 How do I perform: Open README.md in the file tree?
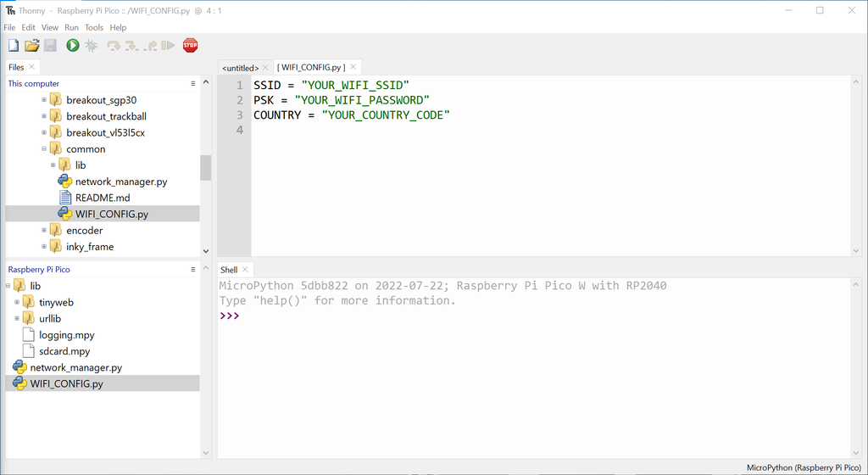102,198
